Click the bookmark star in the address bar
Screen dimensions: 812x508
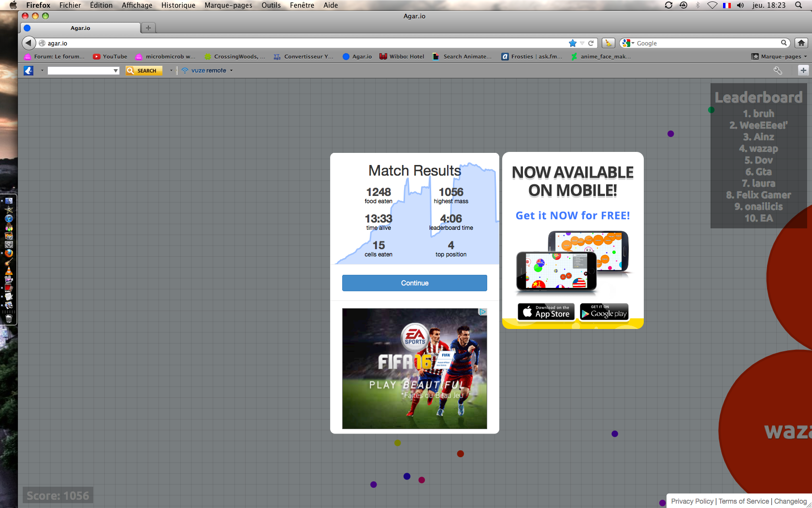tap(573, 43)
